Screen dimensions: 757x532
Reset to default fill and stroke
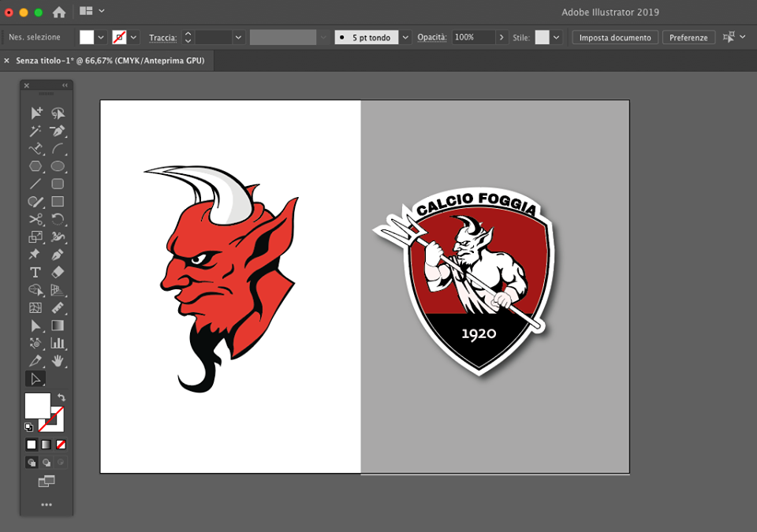click(x=28, y=426)
